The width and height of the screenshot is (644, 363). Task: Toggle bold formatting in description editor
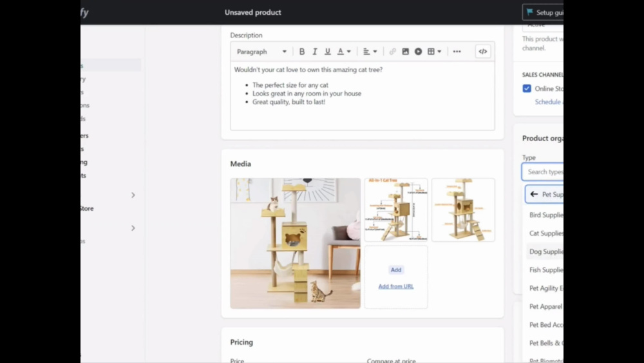[x=302, y=52]
